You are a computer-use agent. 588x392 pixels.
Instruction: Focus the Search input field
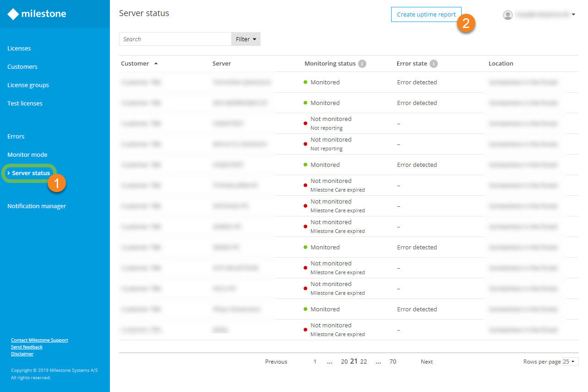click(175, 39)
